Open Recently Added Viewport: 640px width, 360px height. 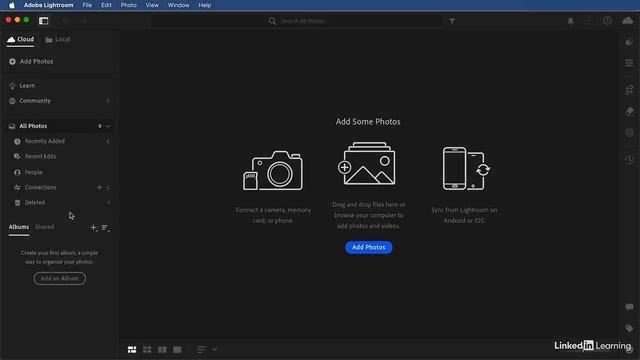pyautogui.click(x=39, y=141)
